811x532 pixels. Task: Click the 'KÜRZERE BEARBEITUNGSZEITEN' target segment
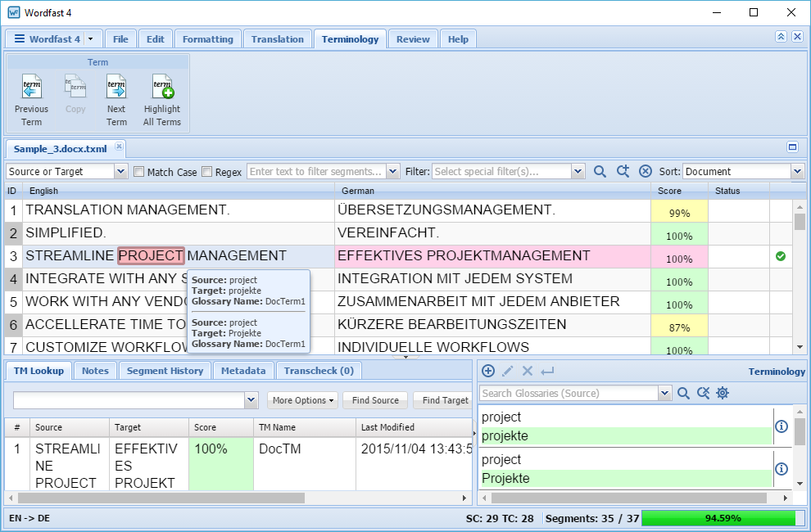pos(451,324)
